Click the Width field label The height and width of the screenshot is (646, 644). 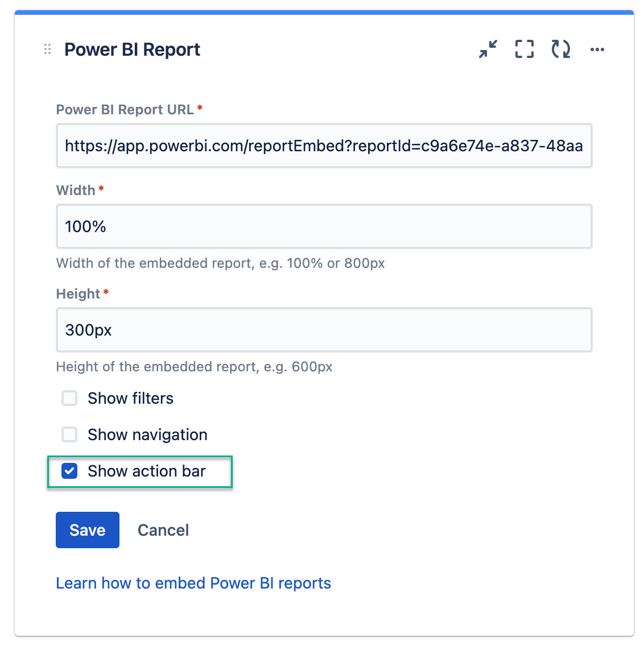coord(76,191)
